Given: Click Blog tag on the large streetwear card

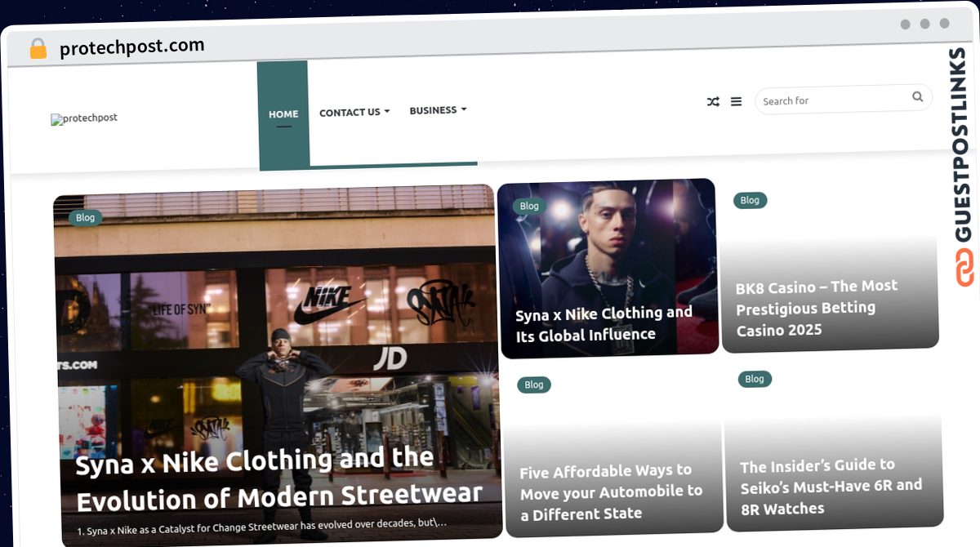Looking at the screenshot, I should (85, 218).
